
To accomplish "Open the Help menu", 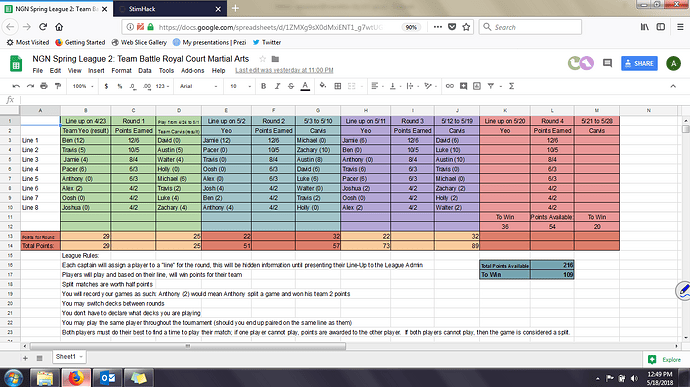I will coord(218,70).
